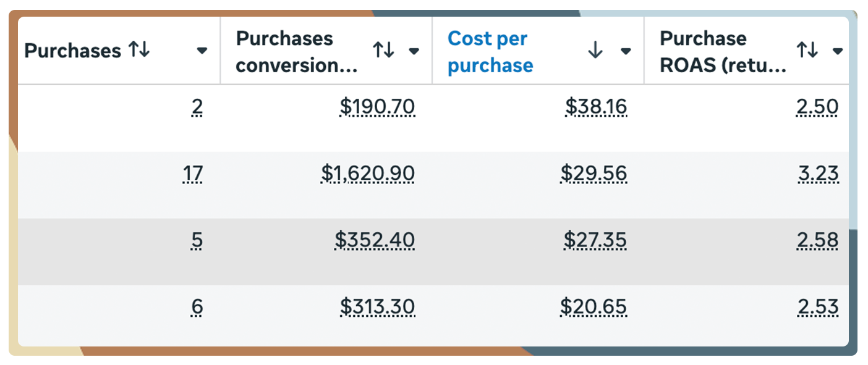Open Purchases column dropdown menu
Image resolution: width=868 pixels, height=365 pixels.
(x=202, y=51)
